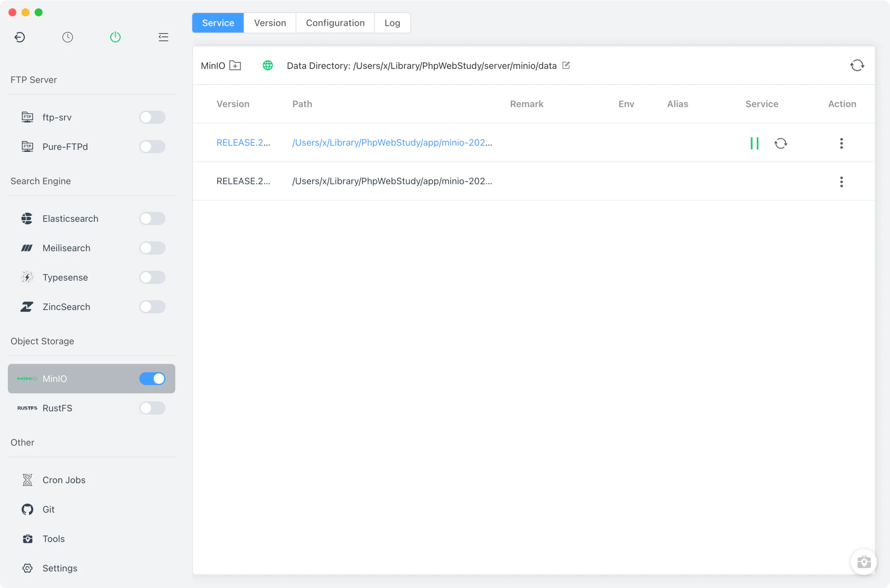890x588 pixels.
Task: Click the MinIO logo in sidebar
Action: tap(27, 379)
